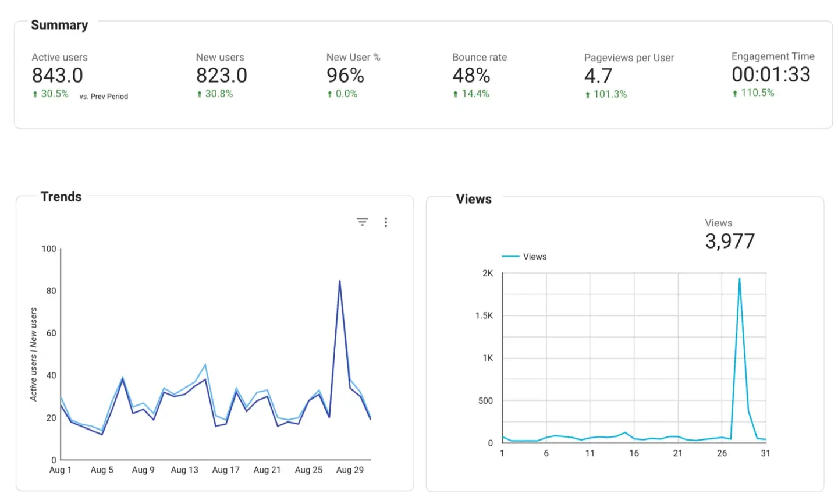
Task: Click the Engagement Time 00:01:33 value
Action: tap(771, 74)
